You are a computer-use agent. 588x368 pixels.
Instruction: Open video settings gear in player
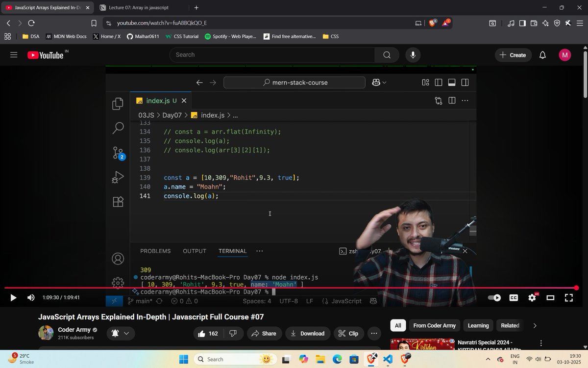tap(532, 297)
